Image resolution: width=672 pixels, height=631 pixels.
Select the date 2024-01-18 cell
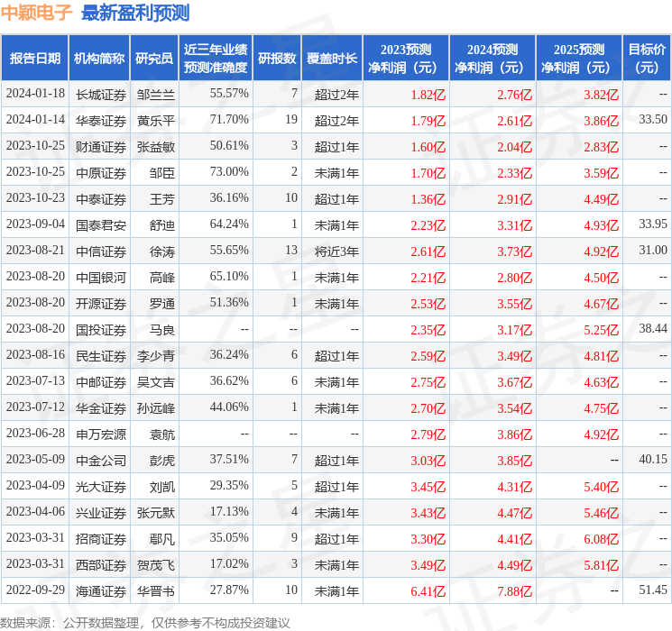point(35,94)
